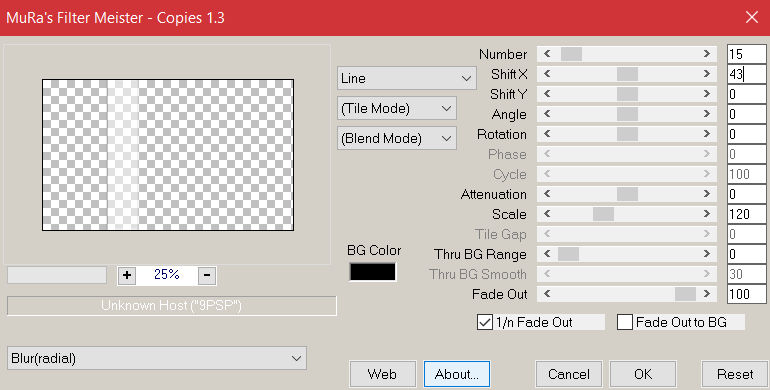Click the Angle value field
This screenshot has height=390, width=770.
(746, 114)
